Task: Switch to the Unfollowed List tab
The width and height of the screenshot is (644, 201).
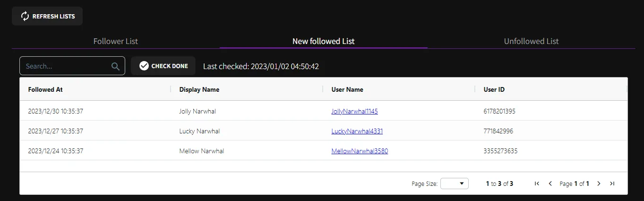Action: coord(531,41)
